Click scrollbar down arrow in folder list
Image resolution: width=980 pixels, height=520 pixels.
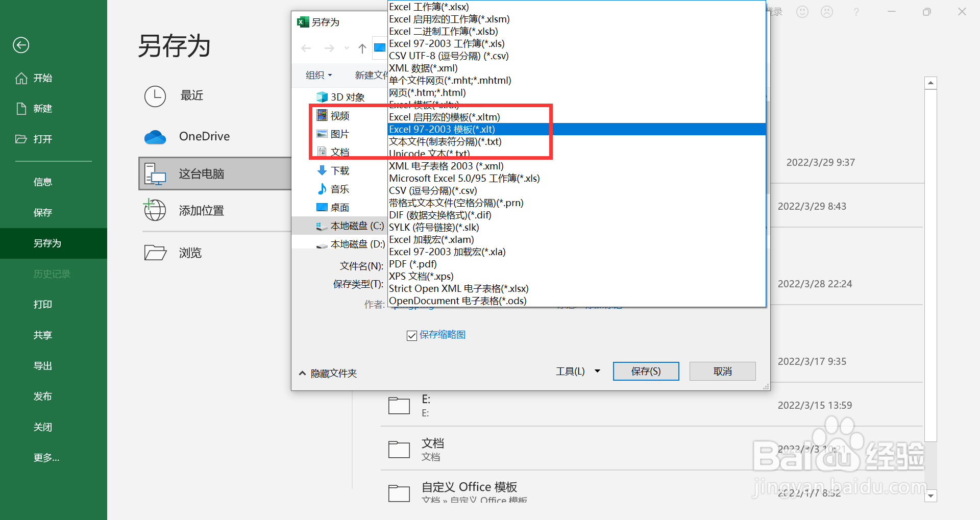(930, 496)
